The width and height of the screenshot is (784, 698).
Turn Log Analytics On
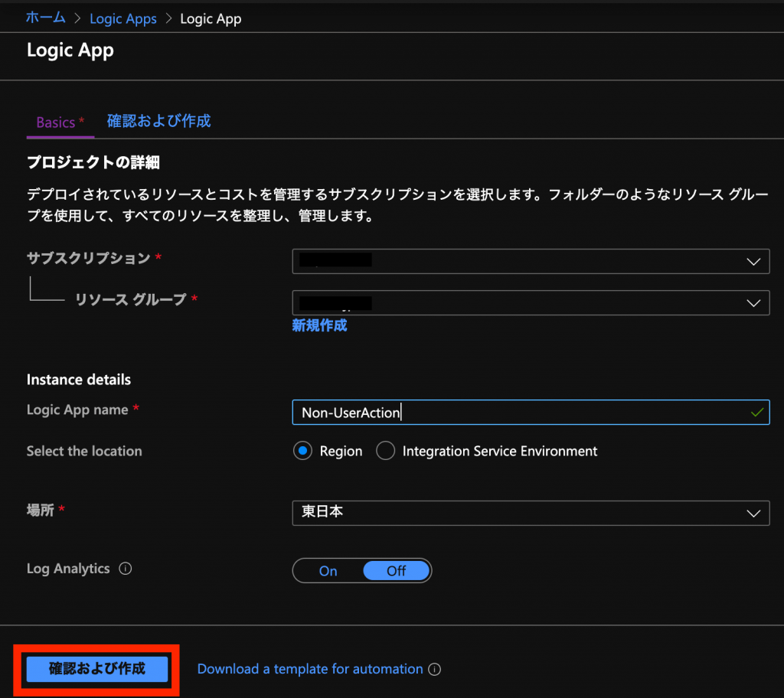(328, 571)
